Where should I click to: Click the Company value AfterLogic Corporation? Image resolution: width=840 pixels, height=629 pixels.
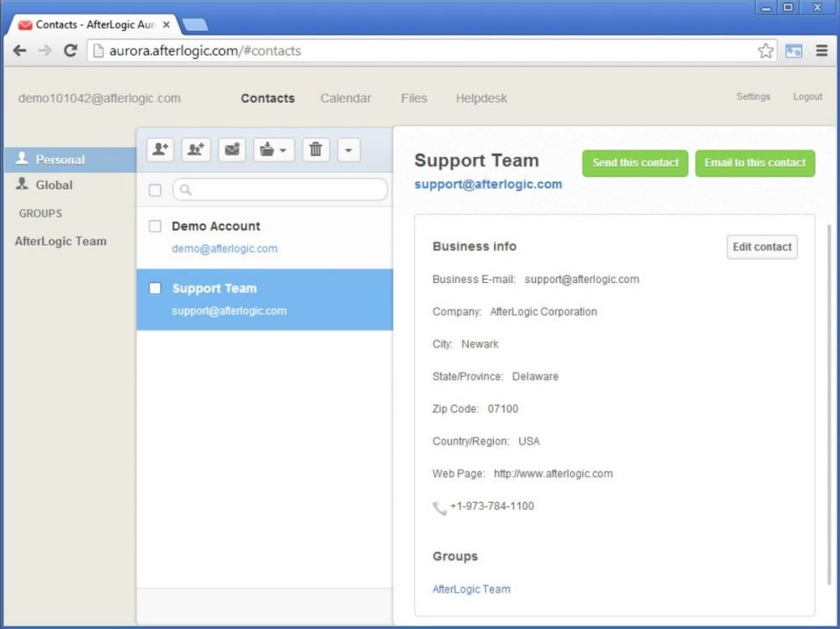[x=543, y=312]
